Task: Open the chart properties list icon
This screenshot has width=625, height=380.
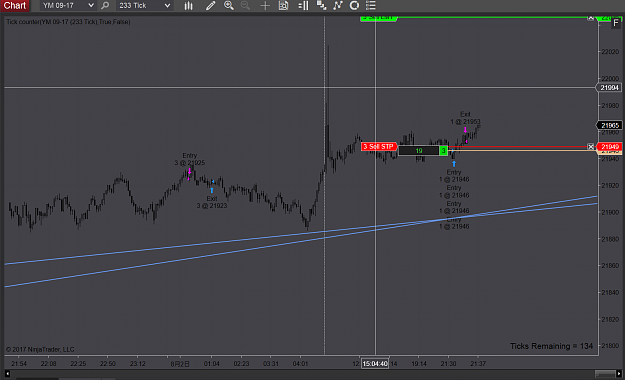Action: (371, 6)
